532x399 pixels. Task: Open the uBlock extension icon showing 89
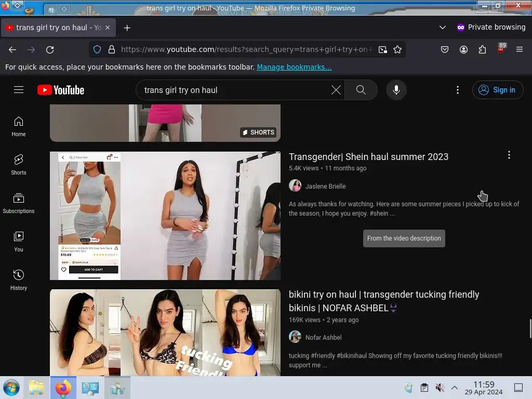(x=501, y=48)
